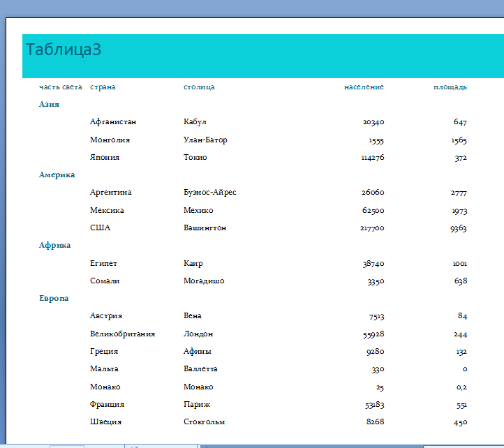Image resolution: width=504 pixels, height=448 pixels.
Task: Select the capital Стокгольм
Action: click(204, 421)
